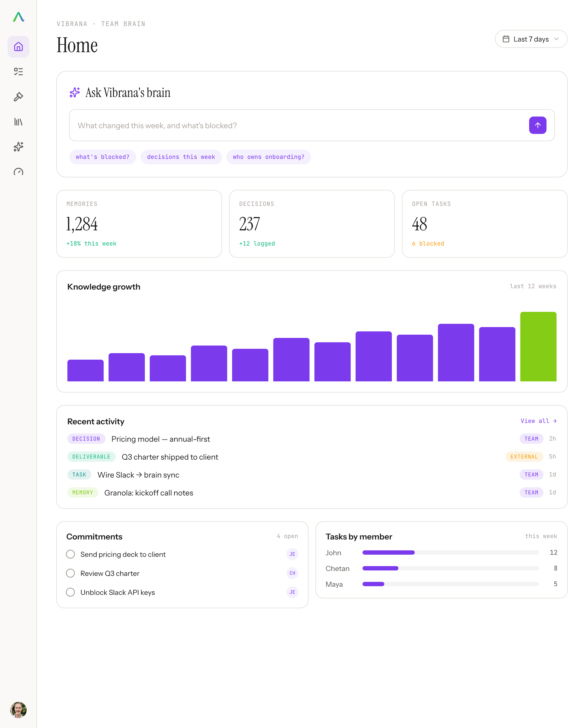
Task: Click the DELIVERABLE tag badge
Action: [x=91, y=457]
